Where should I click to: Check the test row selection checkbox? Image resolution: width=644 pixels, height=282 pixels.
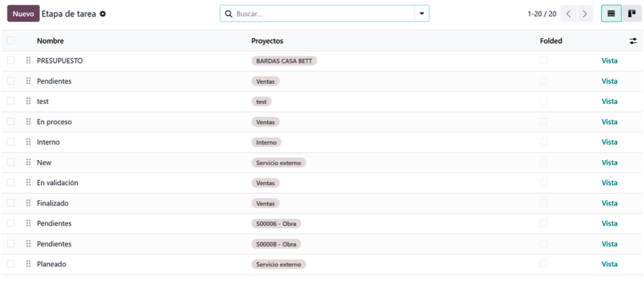10,101
